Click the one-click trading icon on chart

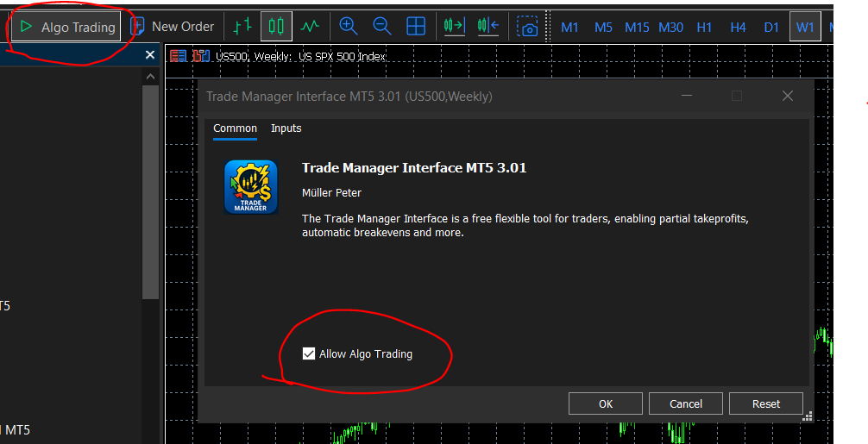click(201, 56)
